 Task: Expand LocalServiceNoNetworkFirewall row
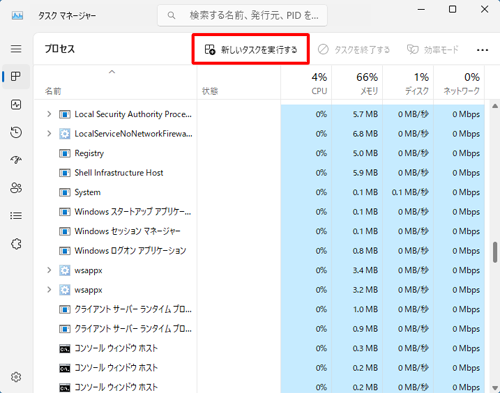click(49, 133)
